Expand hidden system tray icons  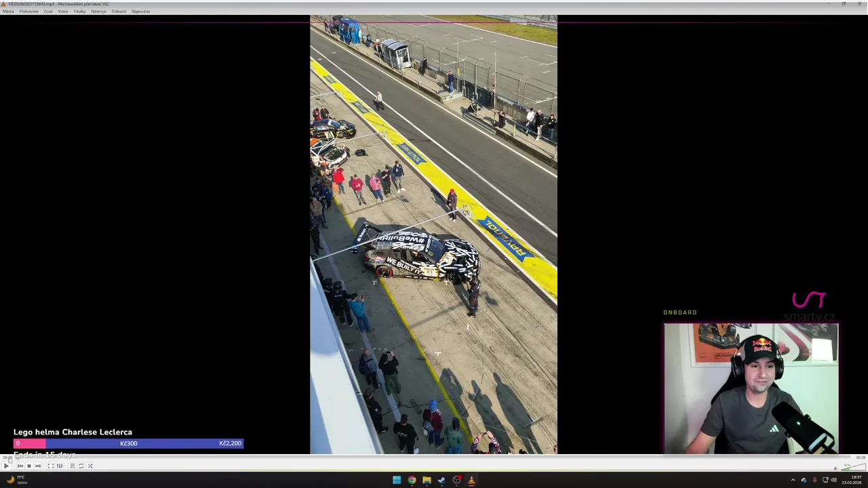(793, 480)
